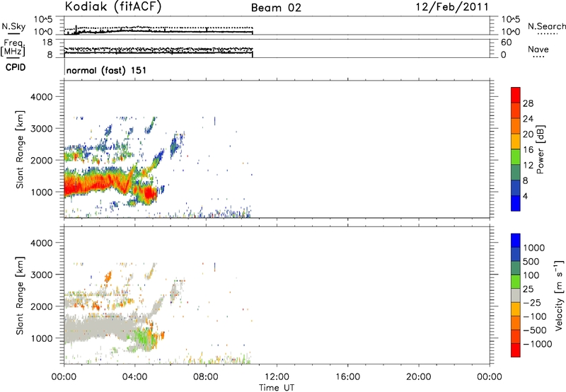Screen dimensions: 566x392
Task: Click the 16 label on the power colorbar
Action: pos(528,150)
